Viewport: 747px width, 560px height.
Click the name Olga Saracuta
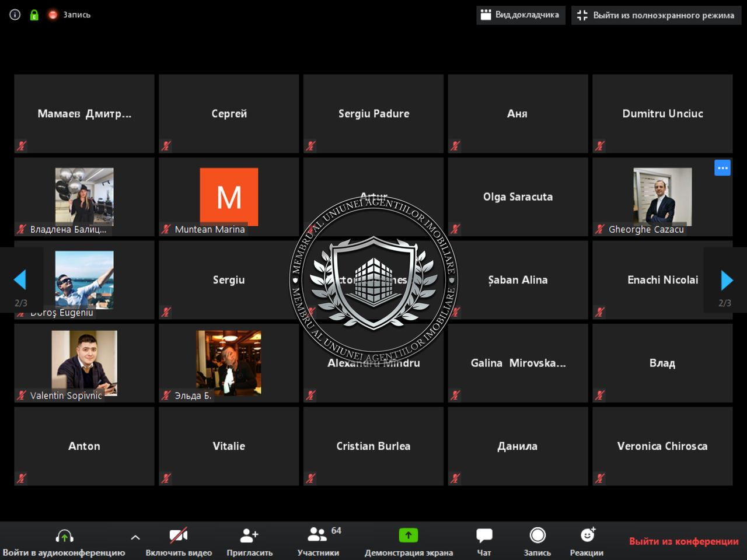click(x=518, y=197)
